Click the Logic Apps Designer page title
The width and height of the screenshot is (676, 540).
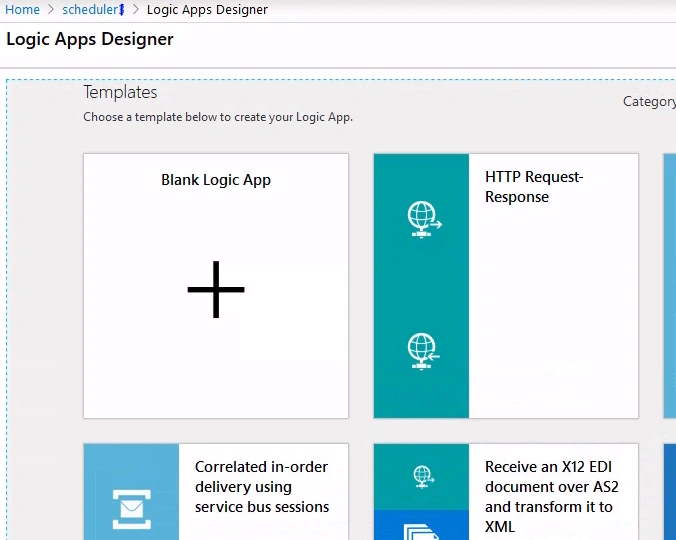[90, 39]
